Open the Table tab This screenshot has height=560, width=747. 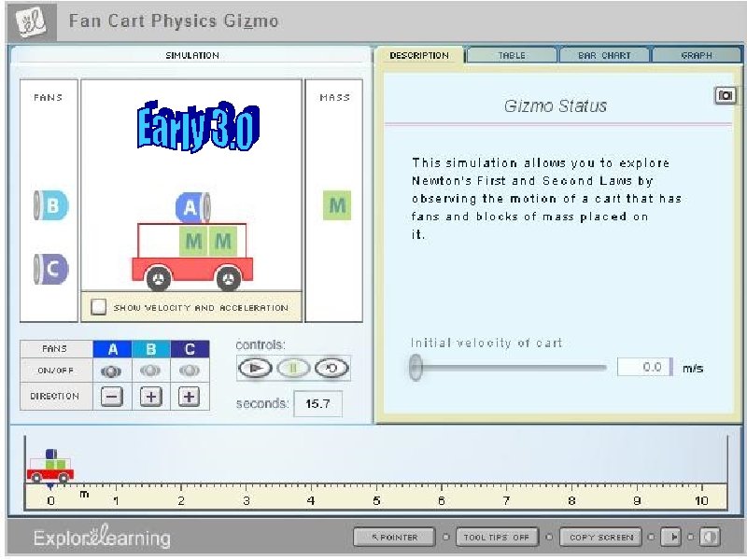click(512, 55)
